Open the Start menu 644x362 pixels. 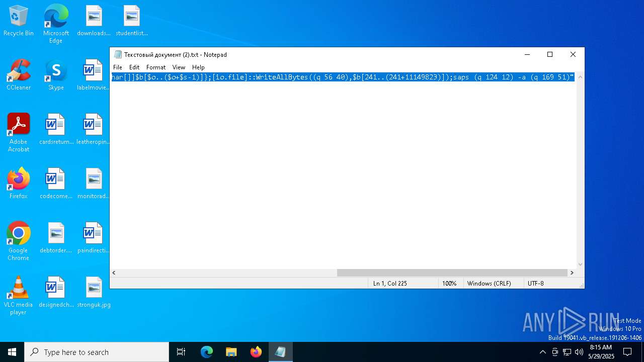pos(12,352)
